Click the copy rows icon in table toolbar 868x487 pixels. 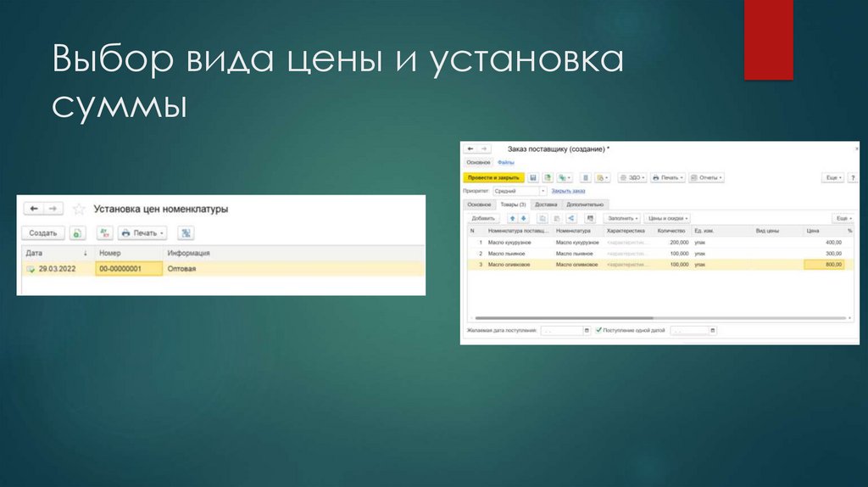tap(542, 218)
